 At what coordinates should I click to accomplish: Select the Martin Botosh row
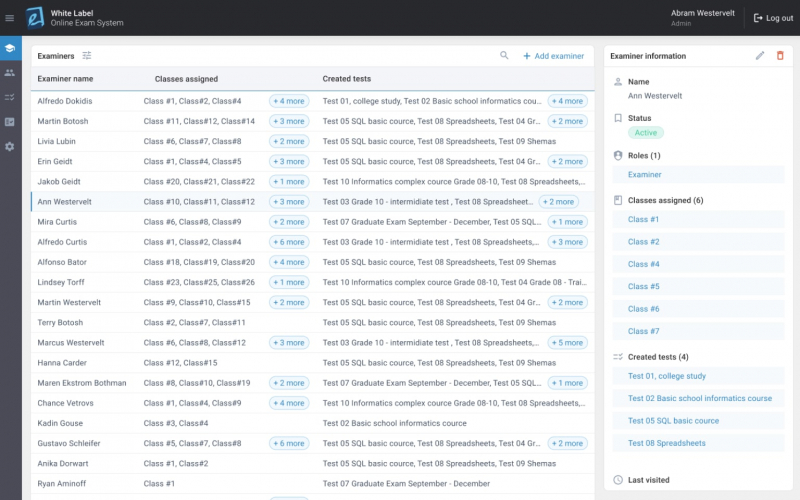(312, 121)
